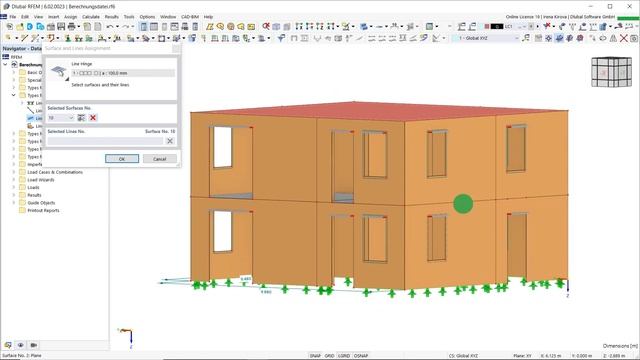
Task: Click the yellow surface parallelogram icon
Action: point(210,27)
